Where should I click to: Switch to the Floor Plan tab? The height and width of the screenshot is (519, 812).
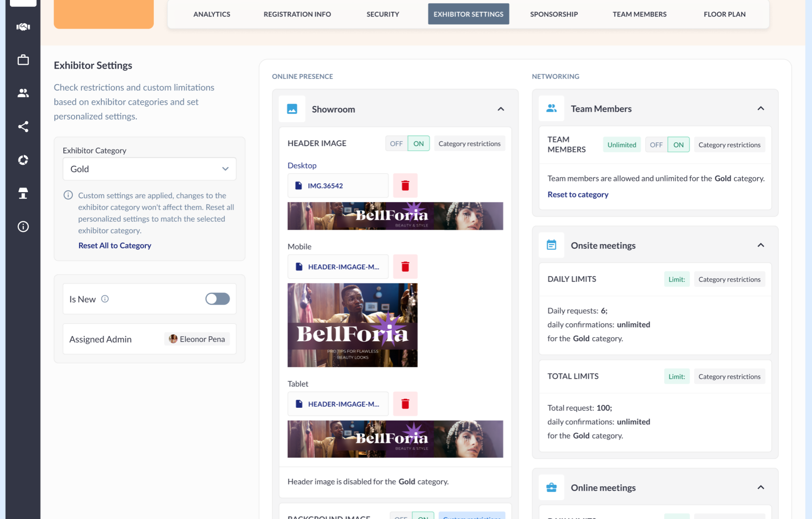pyautogui.click(x=724, y=14)
